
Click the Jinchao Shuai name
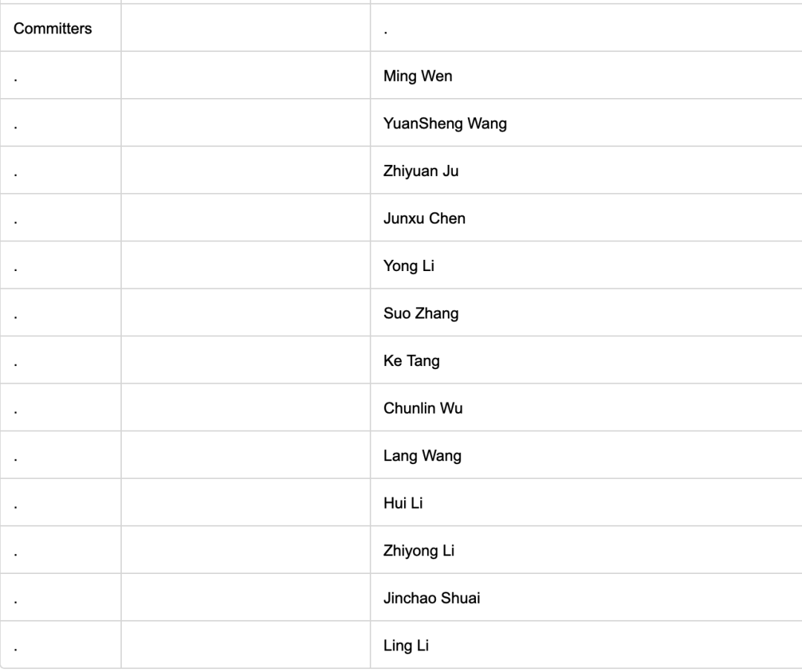tap(431, 598)
